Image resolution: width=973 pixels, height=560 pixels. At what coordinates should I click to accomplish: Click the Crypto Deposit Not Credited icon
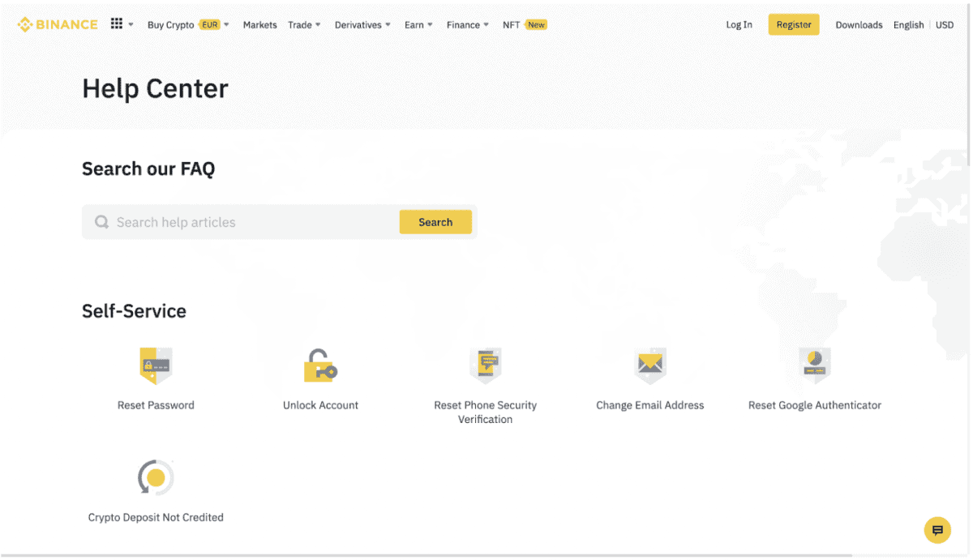[156, 478]
